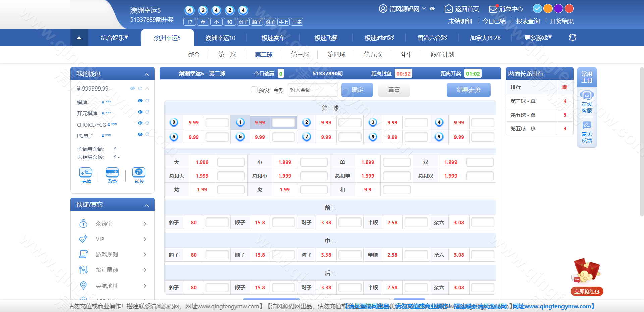Refresh the 棋牌 balance
The width and height of the screenshot is (644, 312).
(147, 101)
